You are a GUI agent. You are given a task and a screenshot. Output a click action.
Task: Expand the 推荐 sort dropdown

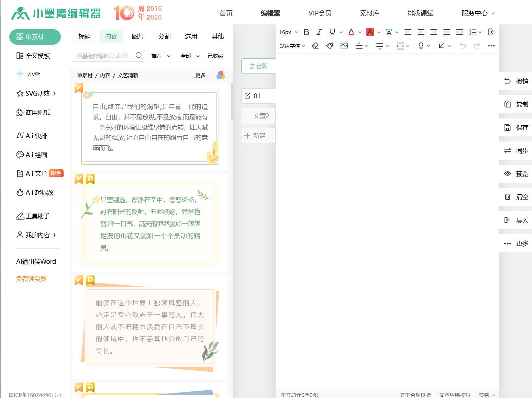click(x=161, y=56)
